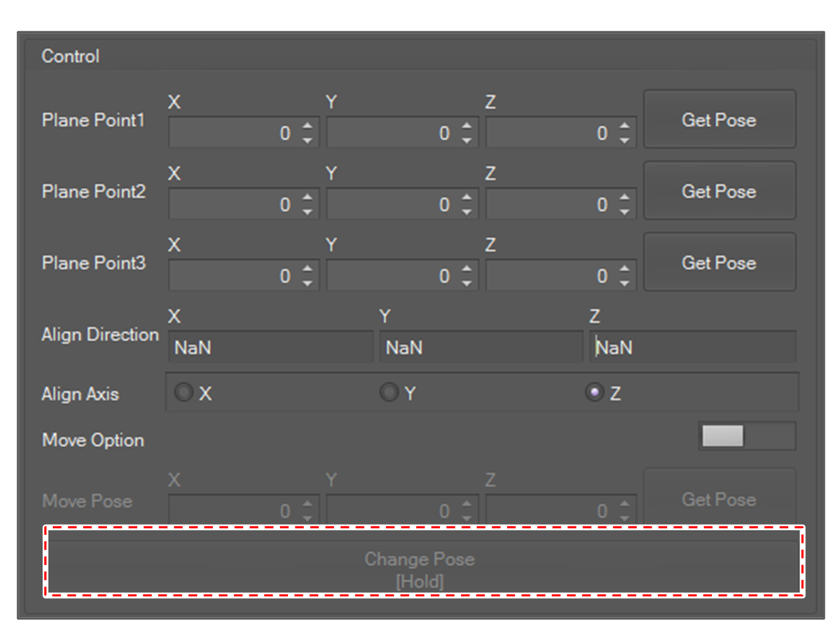The width and height of the screenshot is (840, 627).
Task: Click the Align Direction Y field
Action: 481,347
